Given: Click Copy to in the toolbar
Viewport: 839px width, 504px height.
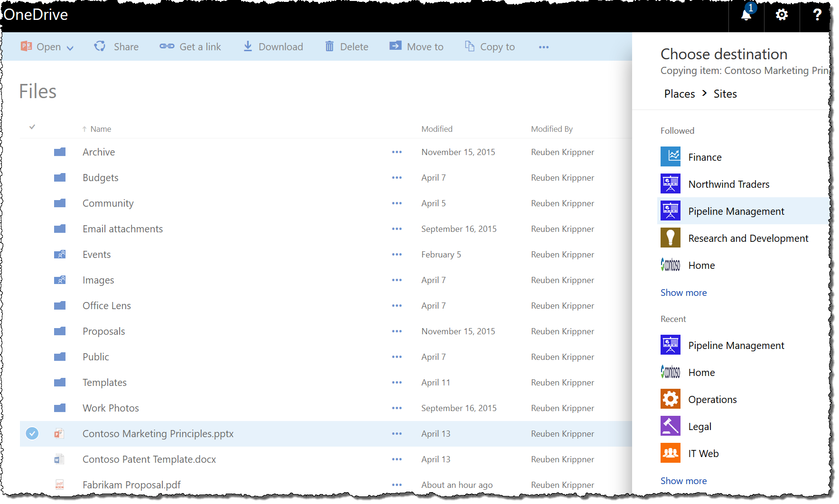Looking at the screenshot, I should pos(490,46).
